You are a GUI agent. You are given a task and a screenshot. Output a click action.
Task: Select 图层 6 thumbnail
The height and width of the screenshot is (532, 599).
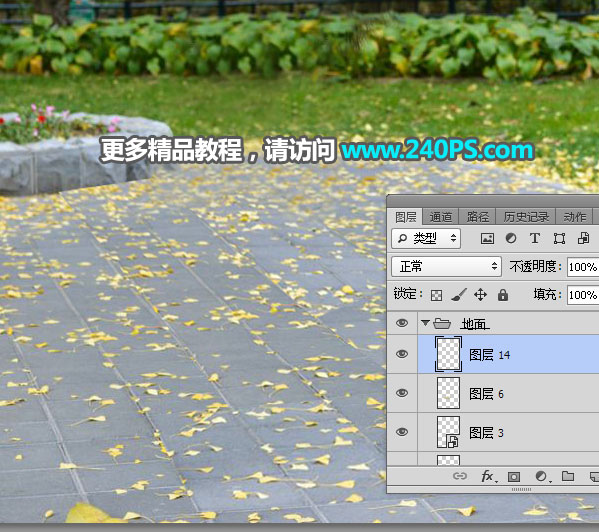[x=448, y=393]
